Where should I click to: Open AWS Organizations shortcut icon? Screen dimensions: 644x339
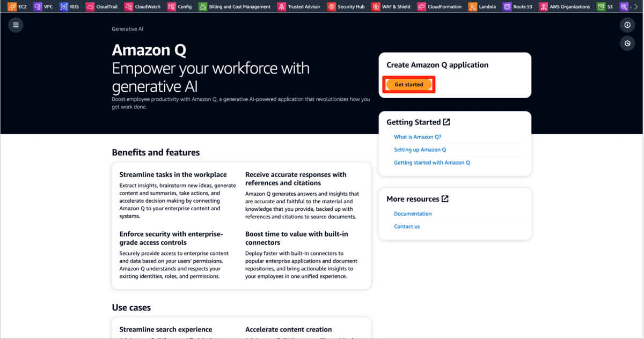pos(544,7)
